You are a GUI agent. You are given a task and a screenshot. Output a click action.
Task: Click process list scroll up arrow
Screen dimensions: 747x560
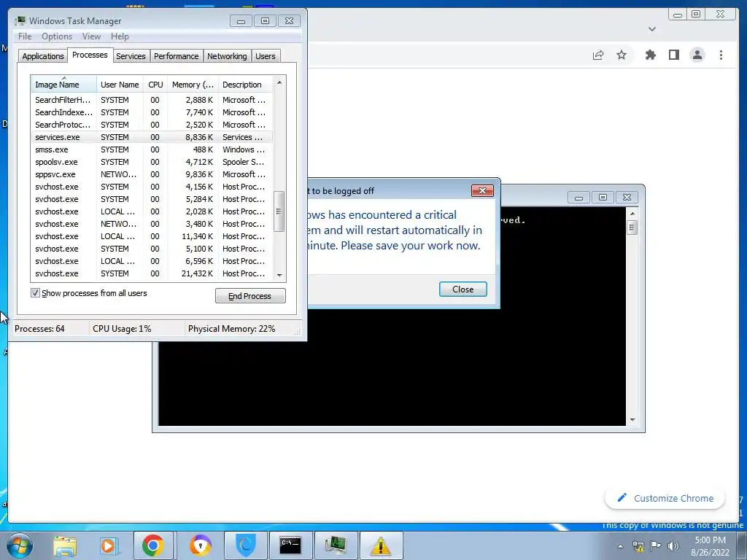tap(279, 82)
